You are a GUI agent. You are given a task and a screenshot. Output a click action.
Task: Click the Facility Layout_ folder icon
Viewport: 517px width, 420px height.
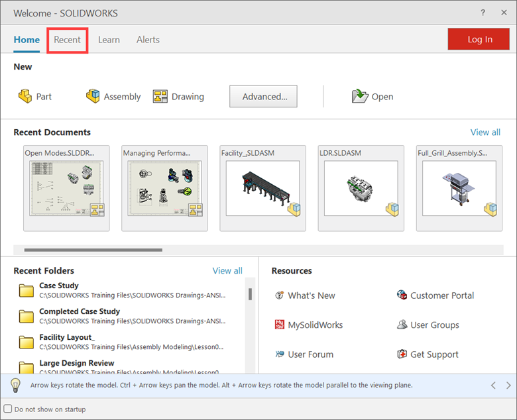27,342
